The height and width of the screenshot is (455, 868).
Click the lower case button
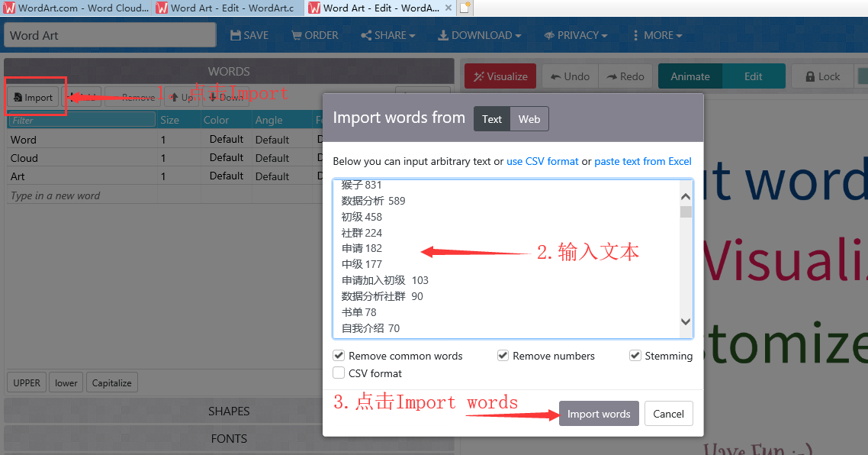pyautogui.click(x=66, y=383)
